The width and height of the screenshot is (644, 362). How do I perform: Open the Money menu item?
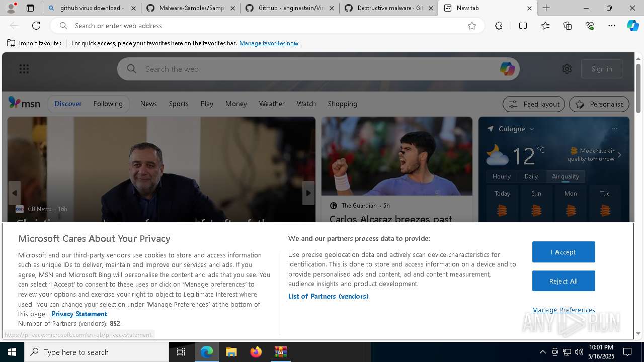coord(236,104)
